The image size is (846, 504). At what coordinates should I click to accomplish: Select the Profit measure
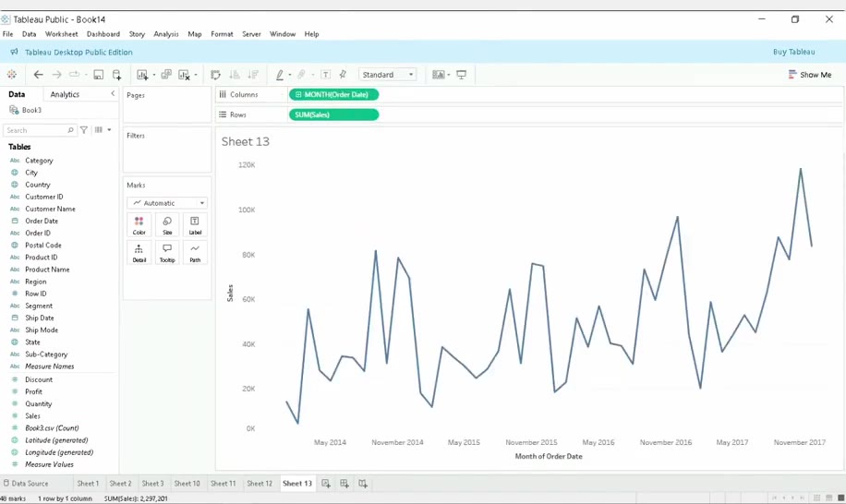pyautogui.click(x=33, y=392)
